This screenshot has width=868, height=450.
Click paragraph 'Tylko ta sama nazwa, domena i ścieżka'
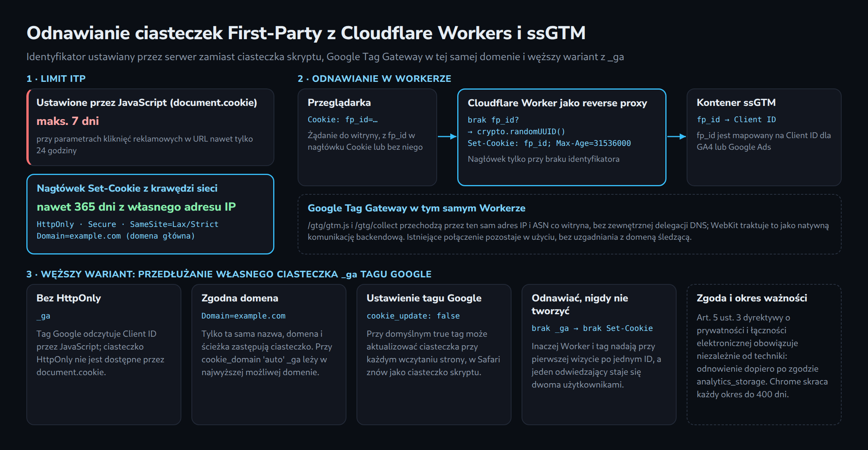point(267,353)
